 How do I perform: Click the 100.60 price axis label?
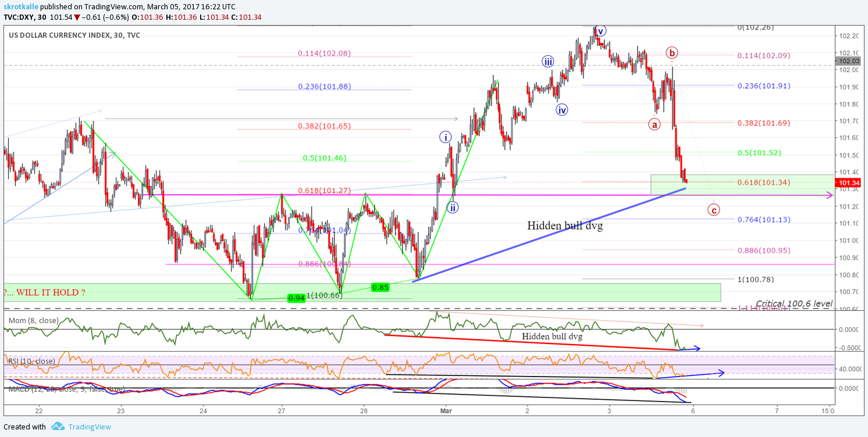click(849, 309)
